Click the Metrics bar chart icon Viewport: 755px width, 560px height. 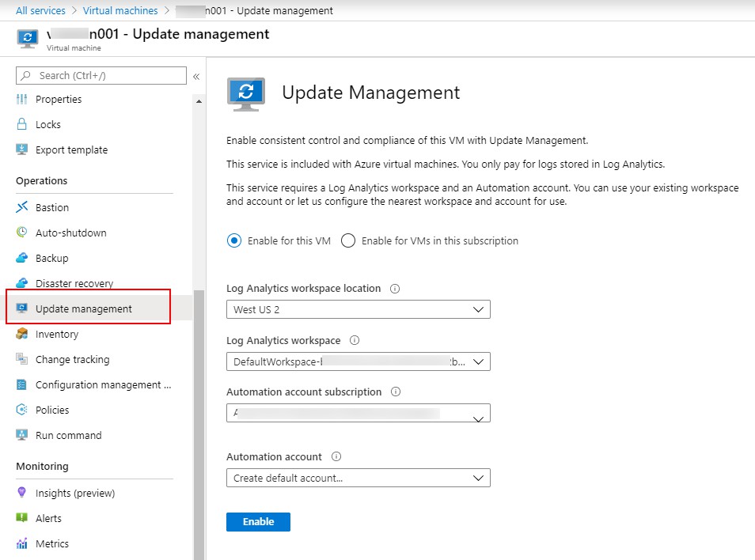tap(21, 543)
